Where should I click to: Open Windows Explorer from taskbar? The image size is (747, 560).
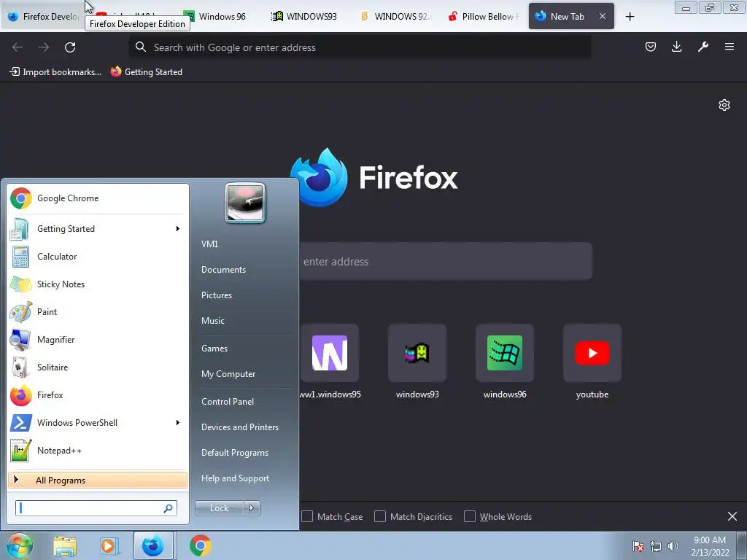coord(65,545)
